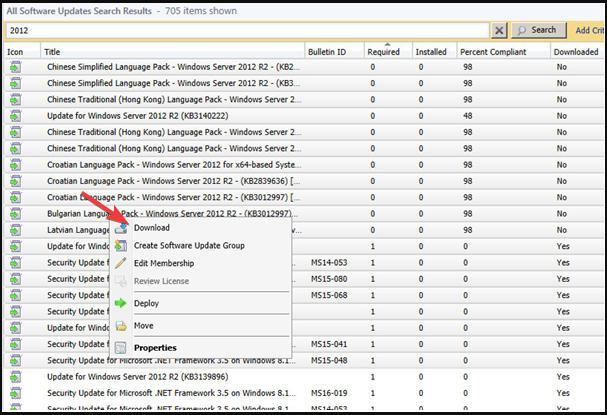Click update icon for the MS15-048 row

point(15,360)
